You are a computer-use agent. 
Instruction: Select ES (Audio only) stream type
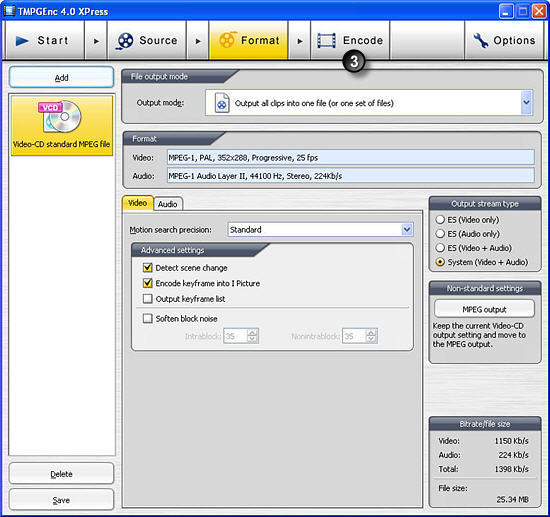440,234
